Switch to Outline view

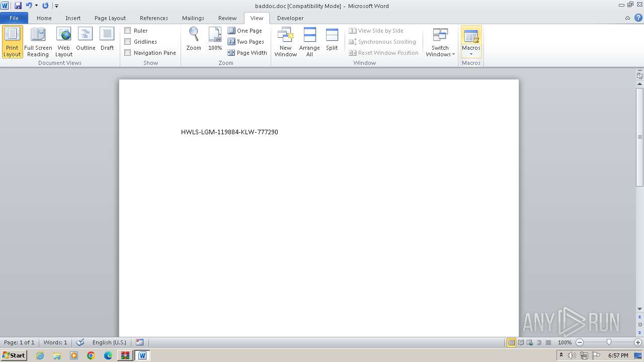click(x=86, y=39)
